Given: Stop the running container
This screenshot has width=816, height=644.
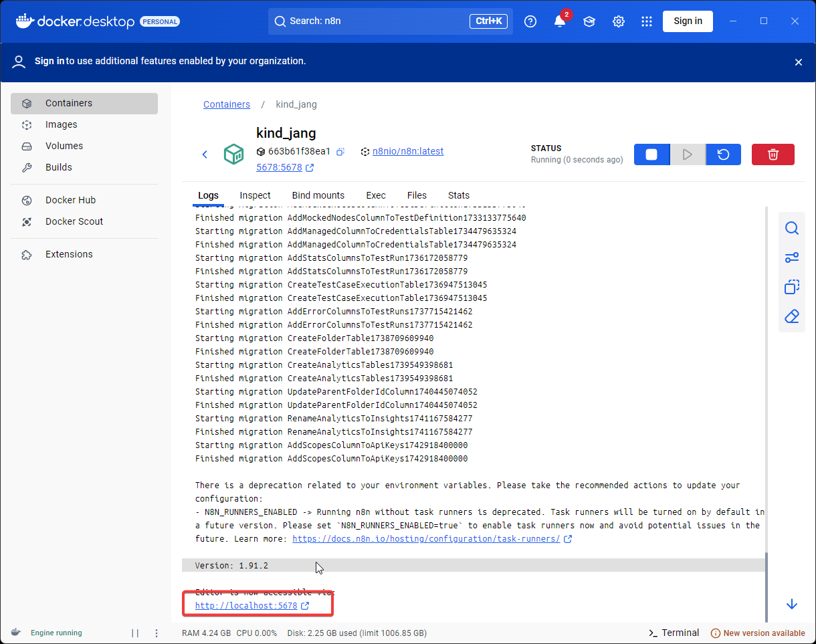Looking at the screenshot, I should pos(651,154).
